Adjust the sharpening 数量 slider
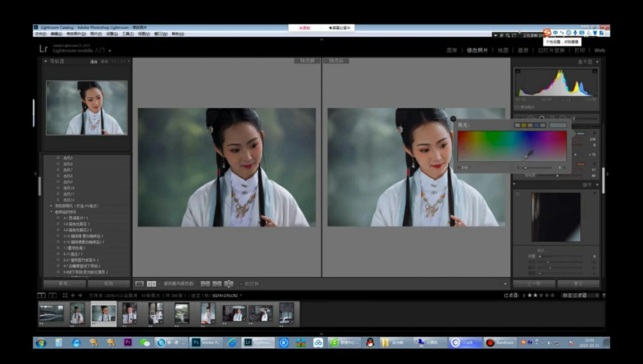The height and width of the screenshot is (364, 643). 560,257
